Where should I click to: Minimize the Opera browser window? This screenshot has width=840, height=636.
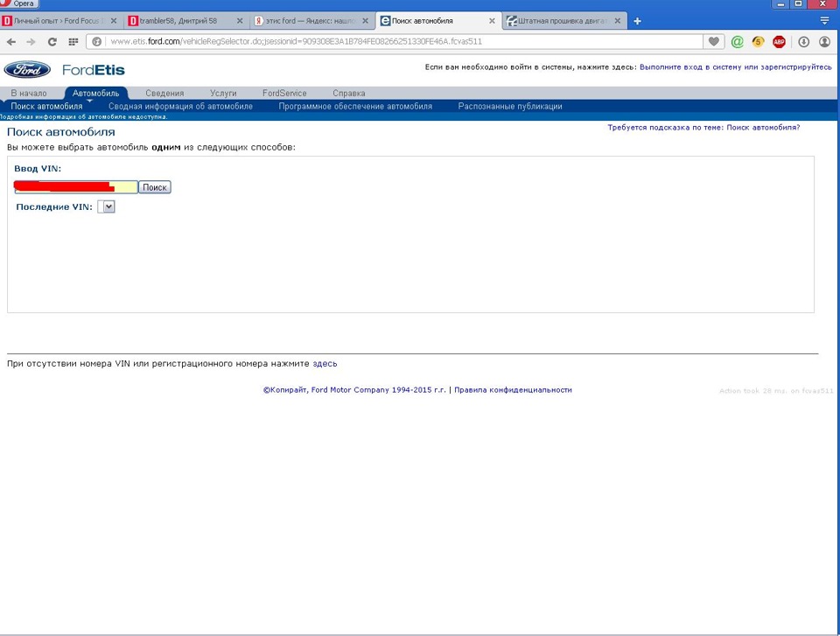[x=781, y=3]
